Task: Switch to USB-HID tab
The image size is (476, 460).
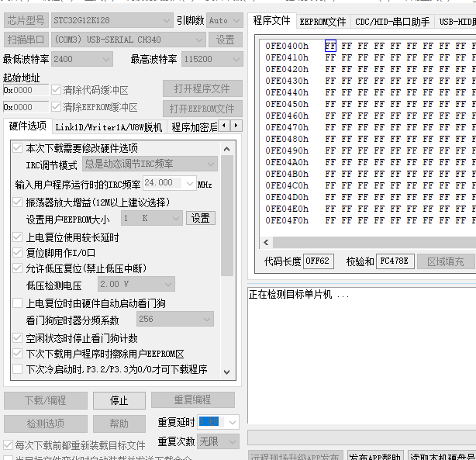Action: coord(455,22)
